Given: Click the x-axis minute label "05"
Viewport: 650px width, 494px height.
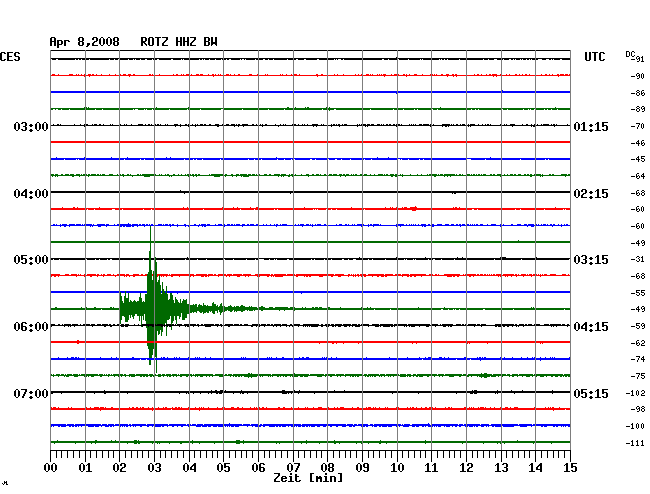Looking at the screenshot, I should (223, 468).
